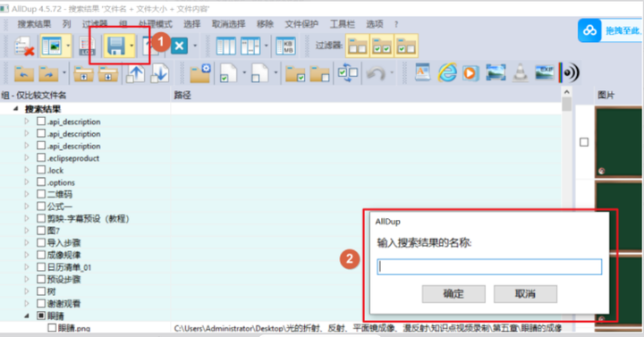Image resolution: width=644 pixels, height=337 pixels.
Task: Click the folder back arrow icon
Action: [24, 73]
